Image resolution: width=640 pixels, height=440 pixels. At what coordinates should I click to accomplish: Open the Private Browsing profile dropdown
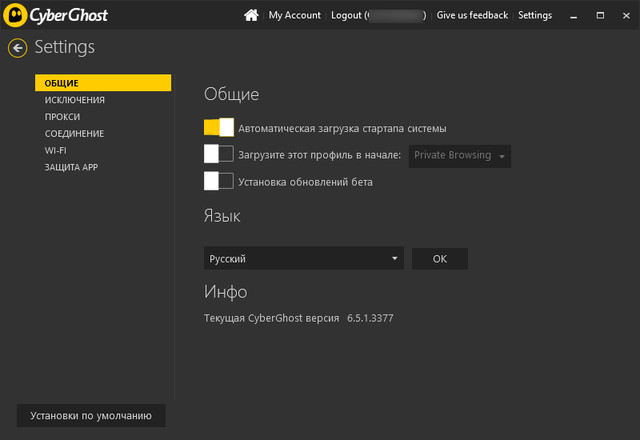click(x=460, y=156)
